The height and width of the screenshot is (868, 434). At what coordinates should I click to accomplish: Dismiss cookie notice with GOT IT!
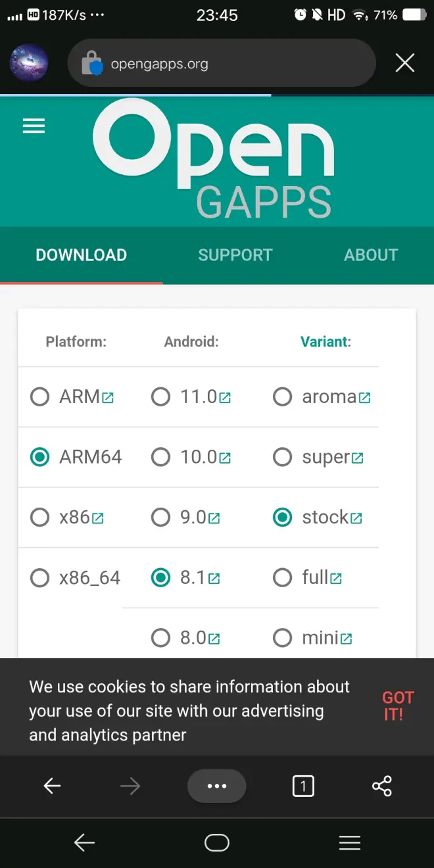tap(398, 706)
